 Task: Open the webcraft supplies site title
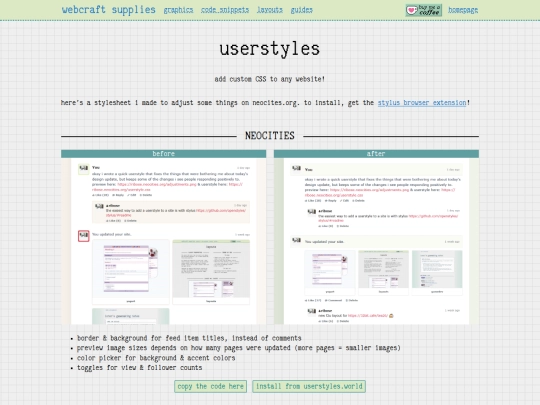point(108,10)
